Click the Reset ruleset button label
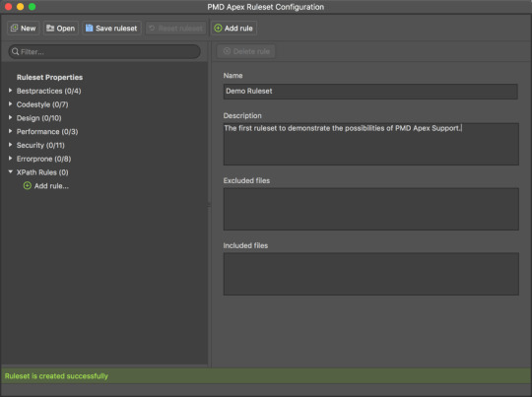Viewport: 532px width, 397px height. pos(180,29)
